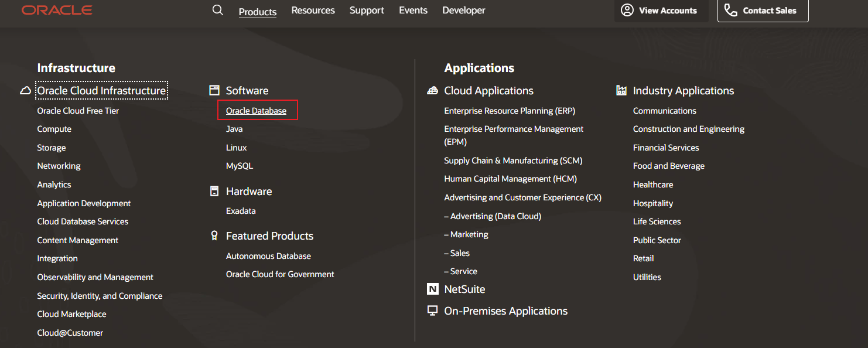This screenshot has width=868, height=348.
Task: Click the Cloud Applications cloud icon
Action: coord(433,90)
